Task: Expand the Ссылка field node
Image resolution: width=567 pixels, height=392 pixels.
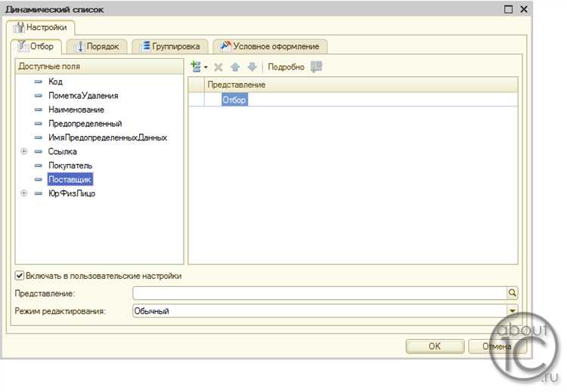Action: (24, 151)
